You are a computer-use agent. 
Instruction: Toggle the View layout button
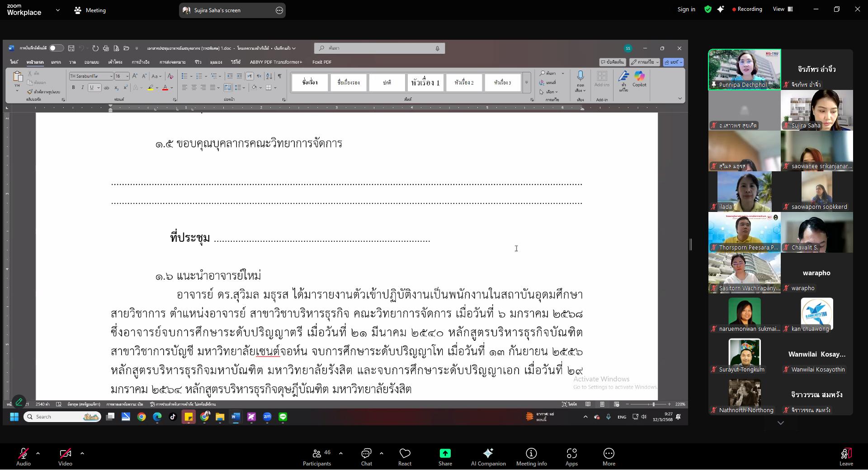coord(783,9)
